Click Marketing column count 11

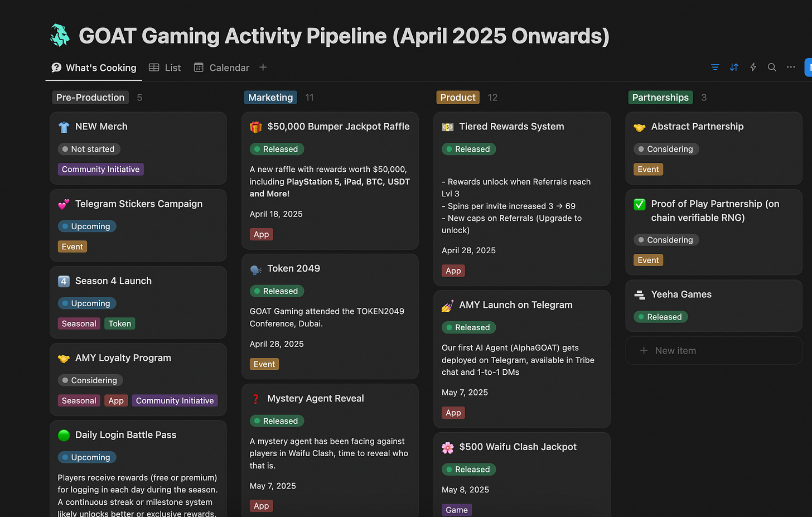point(310,98)
